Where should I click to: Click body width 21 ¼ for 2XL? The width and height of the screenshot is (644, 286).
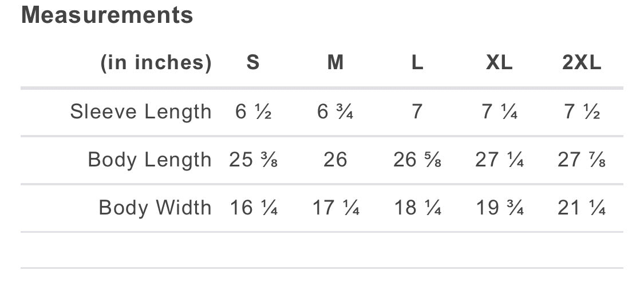coord(582,208)
